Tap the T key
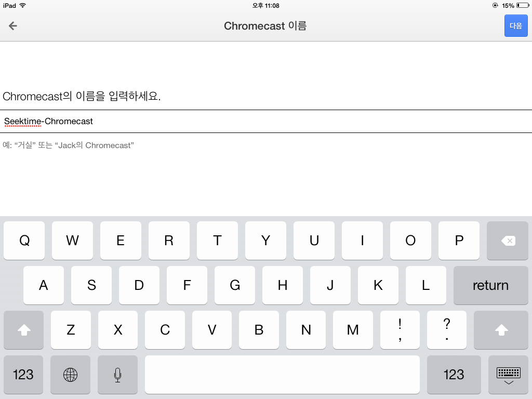This screenshot has width=532, height=399. point(217,241)
